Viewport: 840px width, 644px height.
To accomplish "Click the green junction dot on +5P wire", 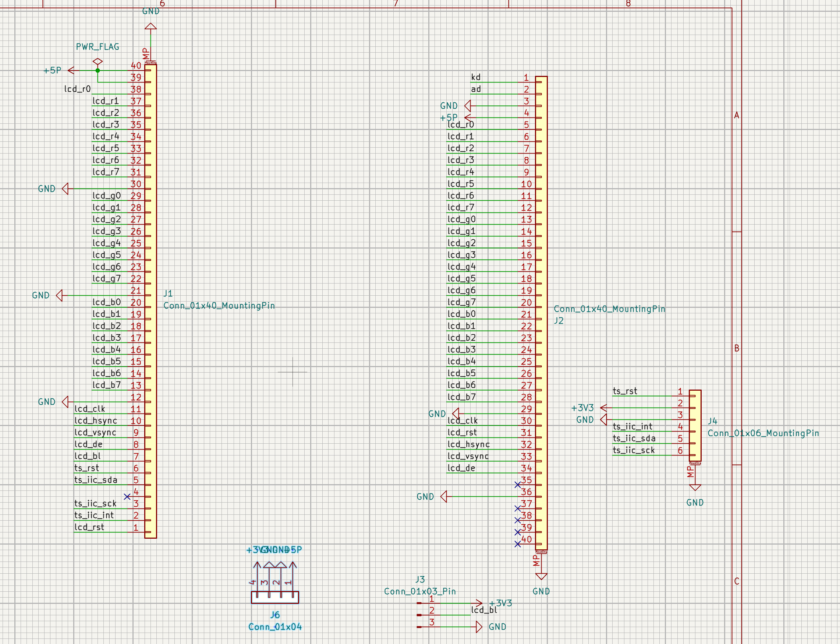I will [x=98, y=71].
